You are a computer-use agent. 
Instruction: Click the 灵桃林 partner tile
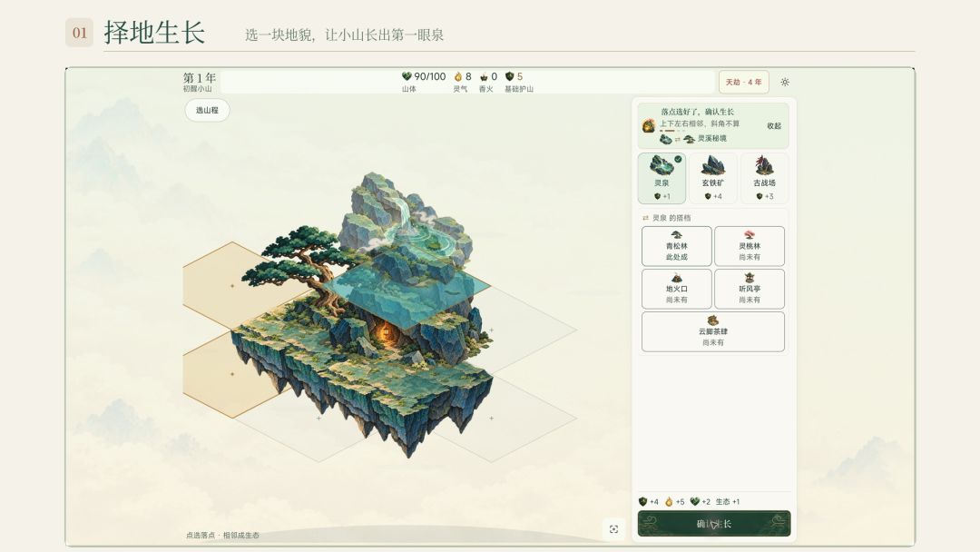[750, 246]
